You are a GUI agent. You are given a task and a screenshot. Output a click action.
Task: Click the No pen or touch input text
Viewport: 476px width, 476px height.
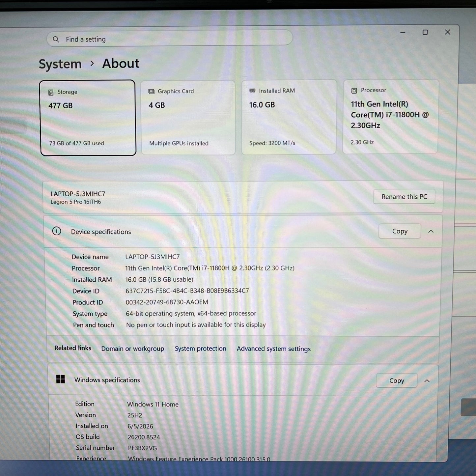196,325
